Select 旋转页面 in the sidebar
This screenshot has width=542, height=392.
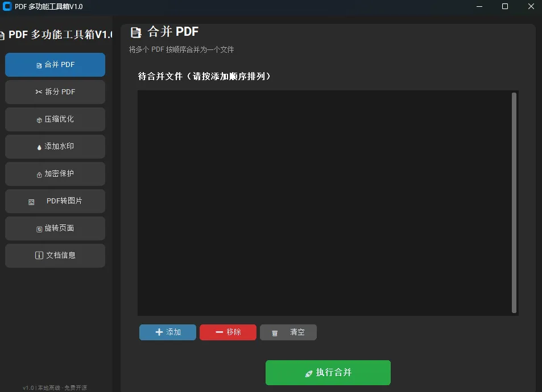point(55,228)
